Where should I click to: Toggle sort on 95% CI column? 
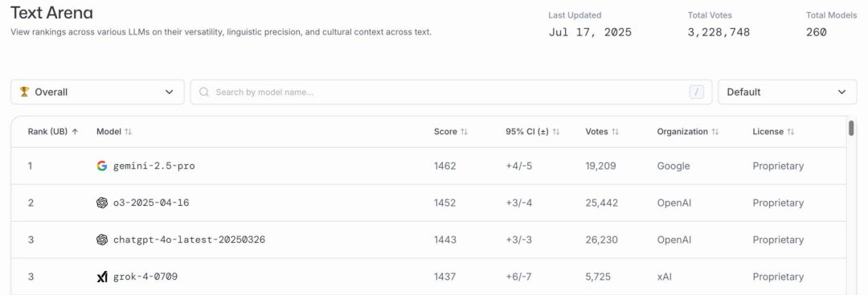point(533,132)
